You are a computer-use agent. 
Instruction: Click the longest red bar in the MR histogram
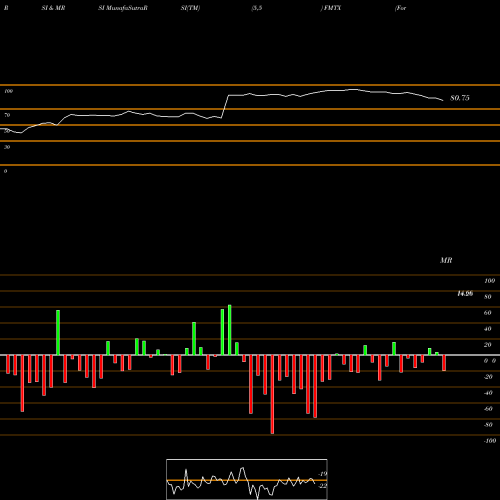tap(272, 394)
